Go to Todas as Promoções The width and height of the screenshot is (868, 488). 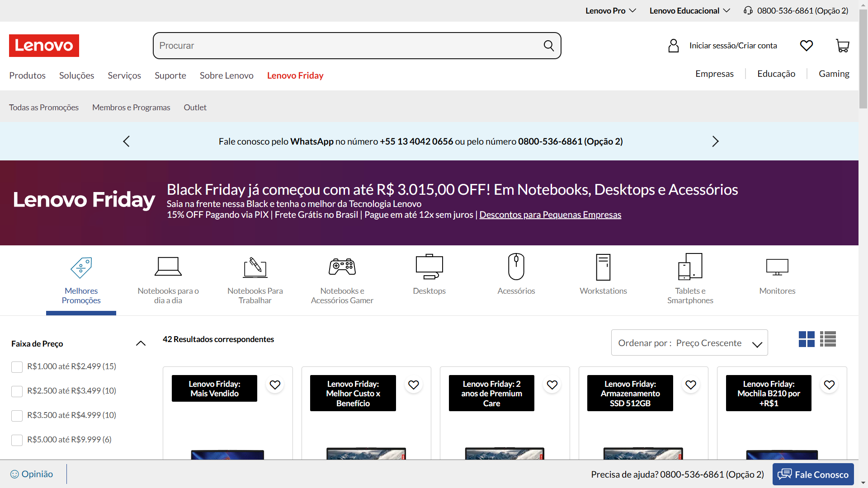(44, 107)
